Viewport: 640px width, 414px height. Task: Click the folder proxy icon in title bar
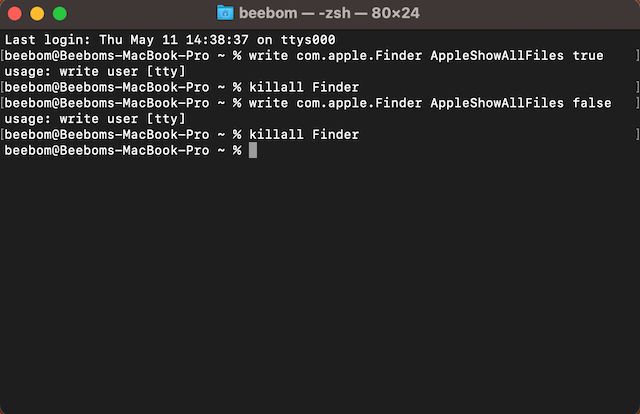pyautogui.click(x=226, y=14)
